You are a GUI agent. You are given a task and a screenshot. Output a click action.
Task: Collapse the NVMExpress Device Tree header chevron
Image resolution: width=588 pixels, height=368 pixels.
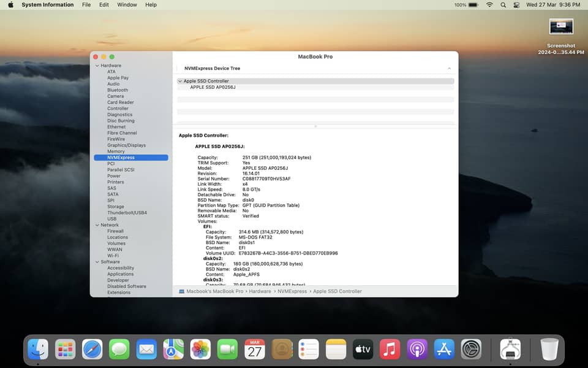[x=449, y=69]
